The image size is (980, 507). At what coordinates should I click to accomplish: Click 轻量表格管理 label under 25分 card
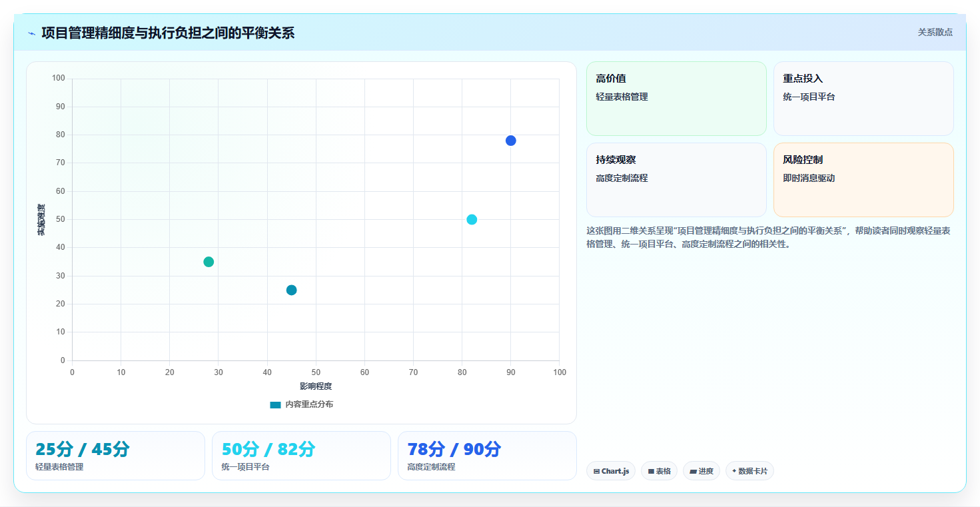pos(59,467)
